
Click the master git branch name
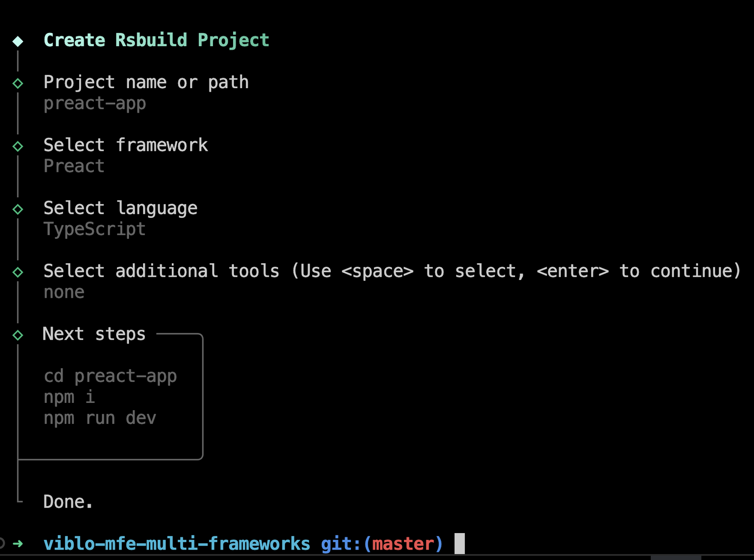coord(403,544)
